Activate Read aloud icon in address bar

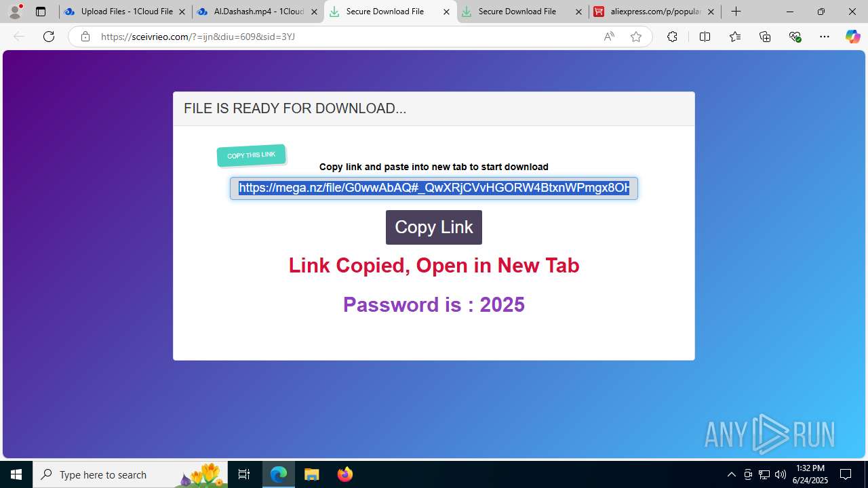click(x=609, y=37)
